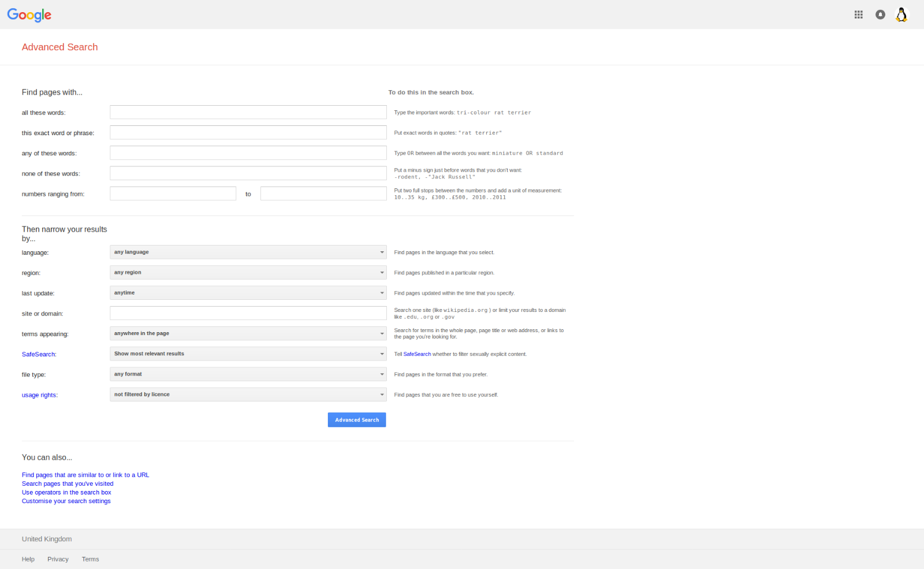Open the SafeSearch filter dropdown

(x=248, y=354)
